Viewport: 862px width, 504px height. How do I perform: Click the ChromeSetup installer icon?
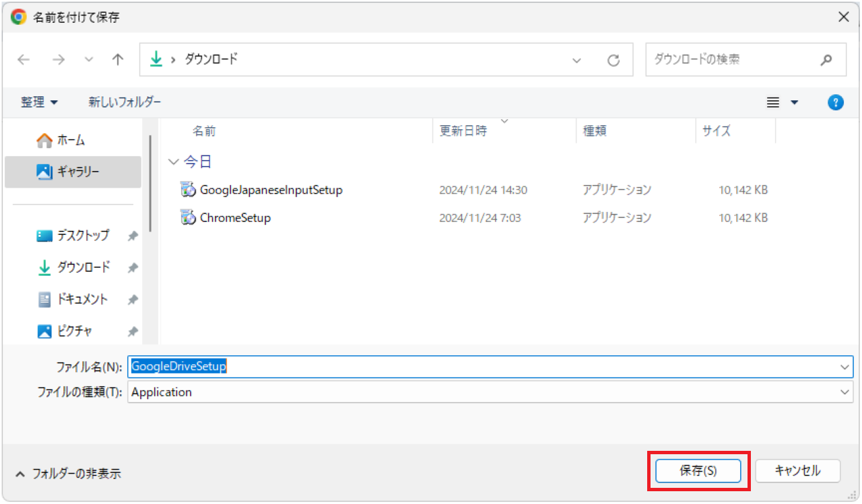(x=188, y=217)
